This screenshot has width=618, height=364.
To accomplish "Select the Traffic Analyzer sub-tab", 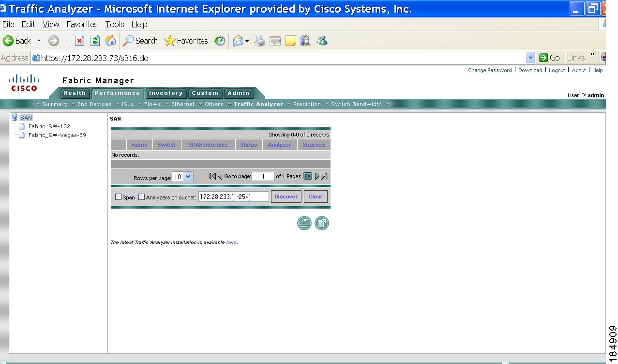I will 258,104.
